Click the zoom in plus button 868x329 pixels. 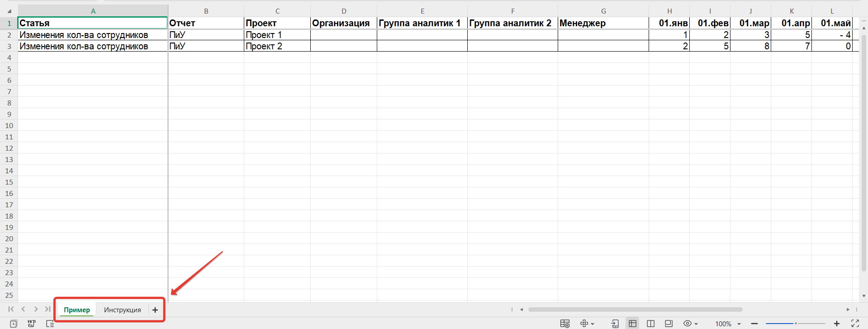click(837, 324)
